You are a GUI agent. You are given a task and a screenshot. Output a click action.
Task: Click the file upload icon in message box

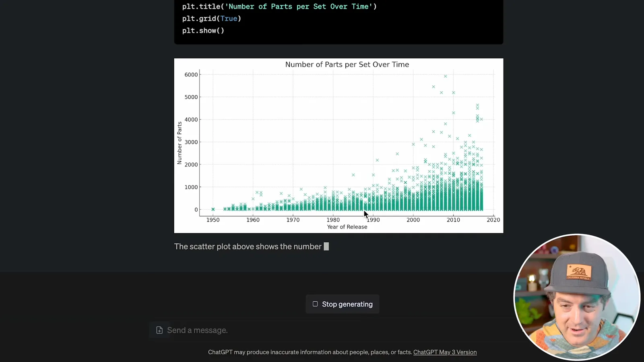click(159, 330)
